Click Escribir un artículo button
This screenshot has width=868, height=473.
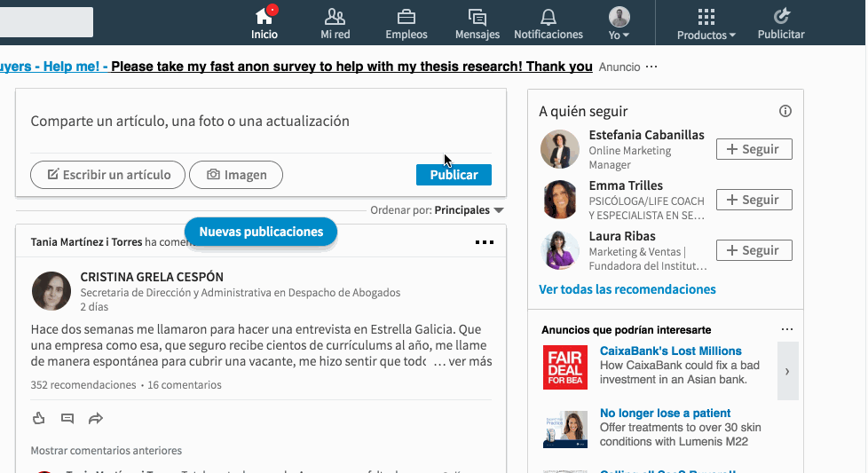[x=108, y=175]
